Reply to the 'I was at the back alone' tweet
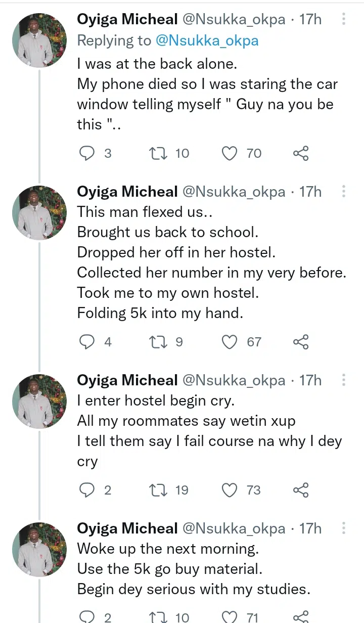The height and width of the screenshot is (623, 364). tap(87, 153)
